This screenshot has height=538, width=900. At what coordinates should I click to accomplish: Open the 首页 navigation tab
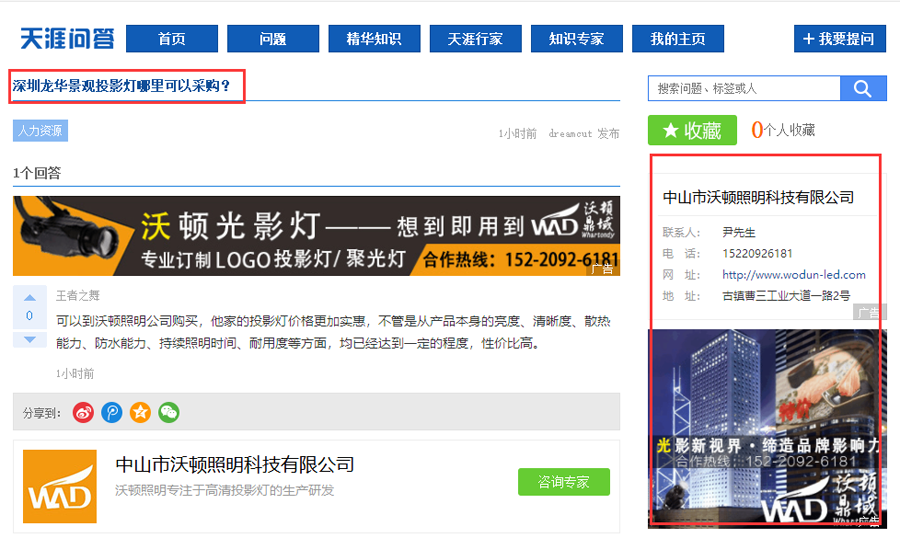pyautogui.click(x=172, y=38)
